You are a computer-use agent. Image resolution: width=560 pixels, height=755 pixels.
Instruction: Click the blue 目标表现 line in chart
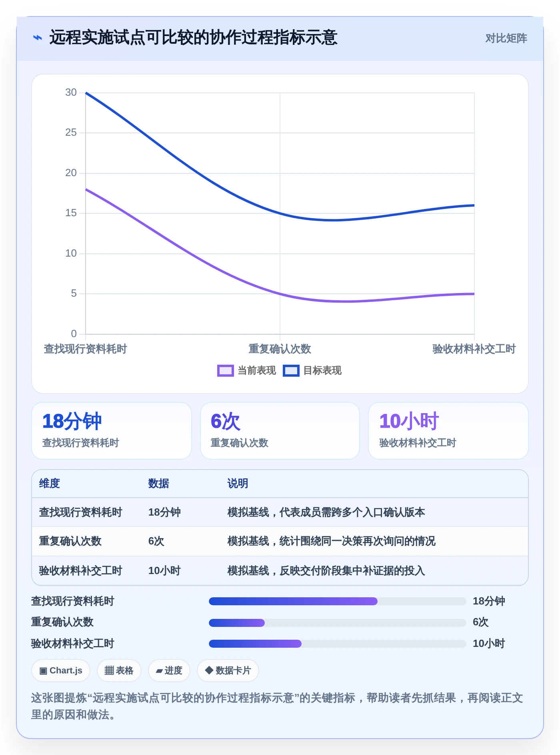[x=280, y=214]
